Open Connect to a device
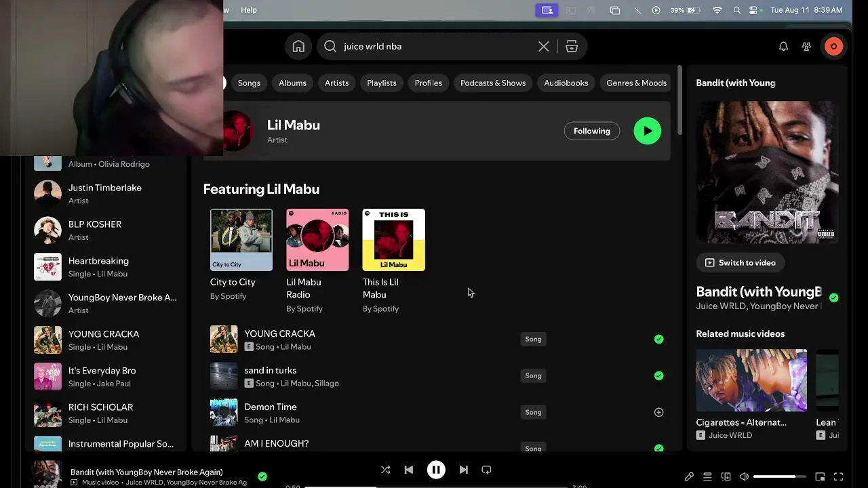 [x=726, y=476]
